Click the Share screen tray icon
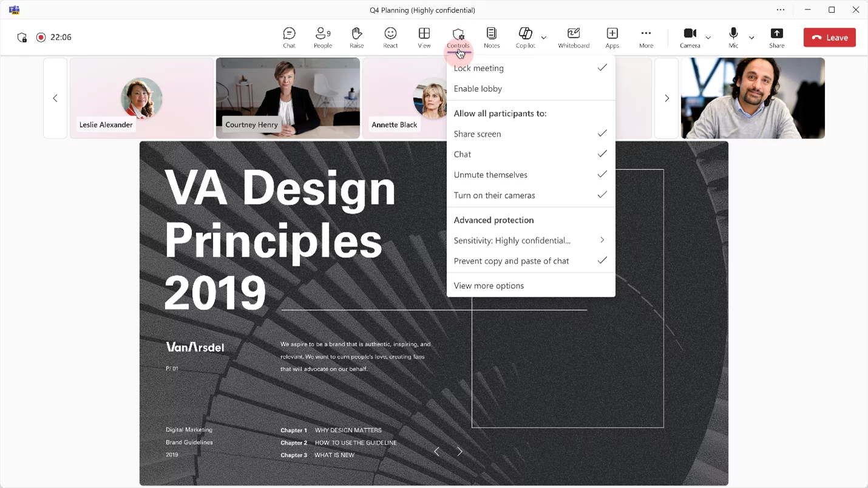Image resolution: width=868 pixels, height=488 pixels. pos(776,37)
